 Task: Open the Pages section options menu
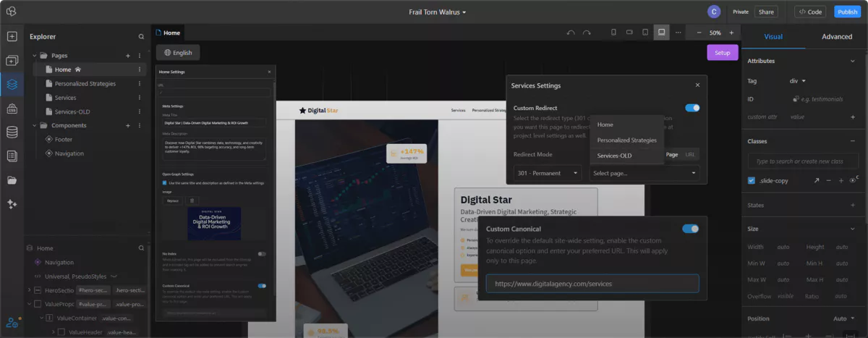click(140, 56)
